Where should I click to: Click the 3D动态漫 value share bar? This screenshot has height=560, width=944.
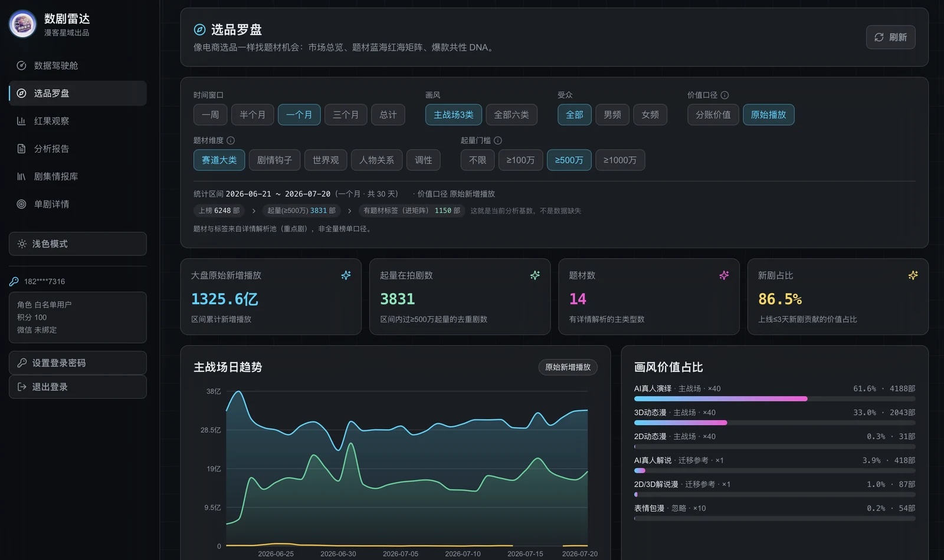(775, 423)
